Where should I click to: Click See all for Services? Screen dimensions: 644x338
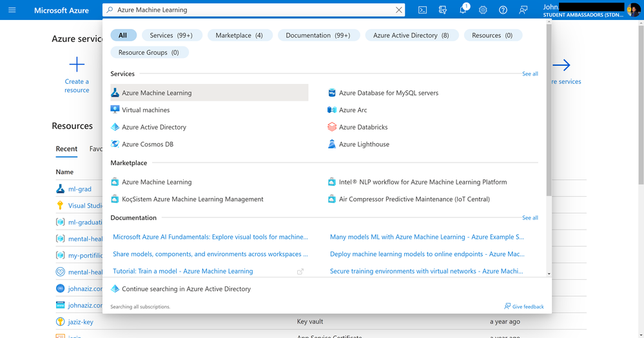(x=530, y=74)
